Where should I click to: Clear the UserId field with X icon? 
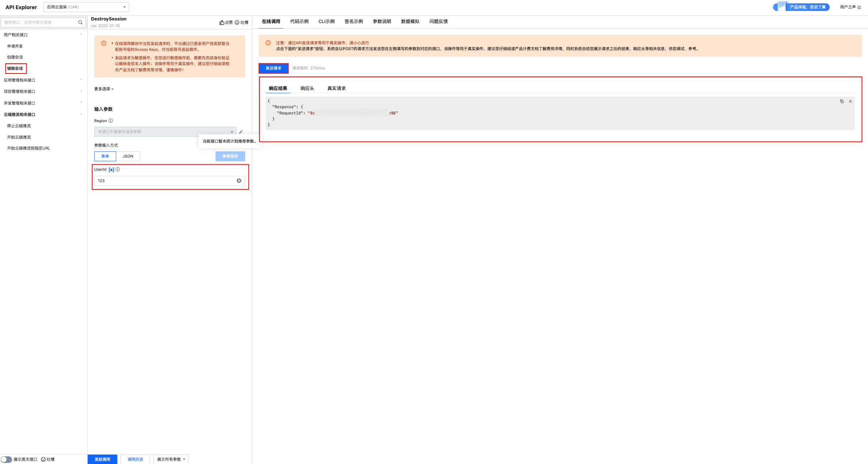[239, 181]
